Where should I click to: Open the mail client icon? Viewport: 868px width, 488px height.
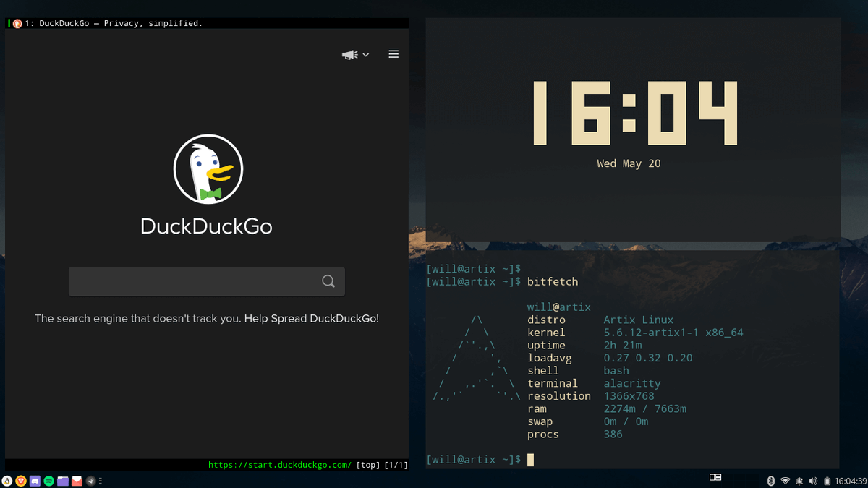click(x=76, y=480)
